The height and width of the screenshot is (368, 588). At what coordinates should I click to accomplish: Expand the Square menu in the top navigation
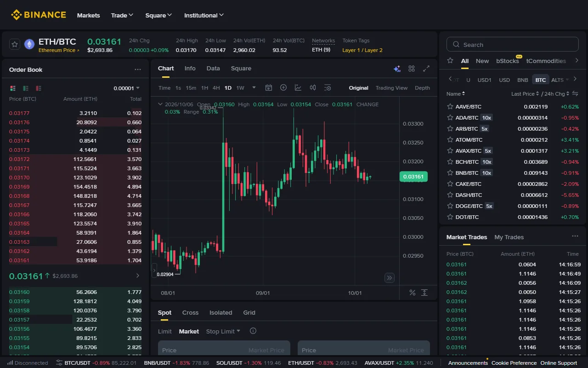[x=158, y=15]
